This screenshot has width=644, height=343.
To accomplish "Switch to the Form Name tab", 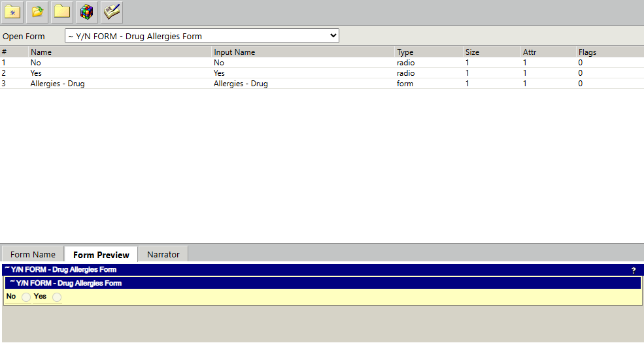I will [33, 254].
